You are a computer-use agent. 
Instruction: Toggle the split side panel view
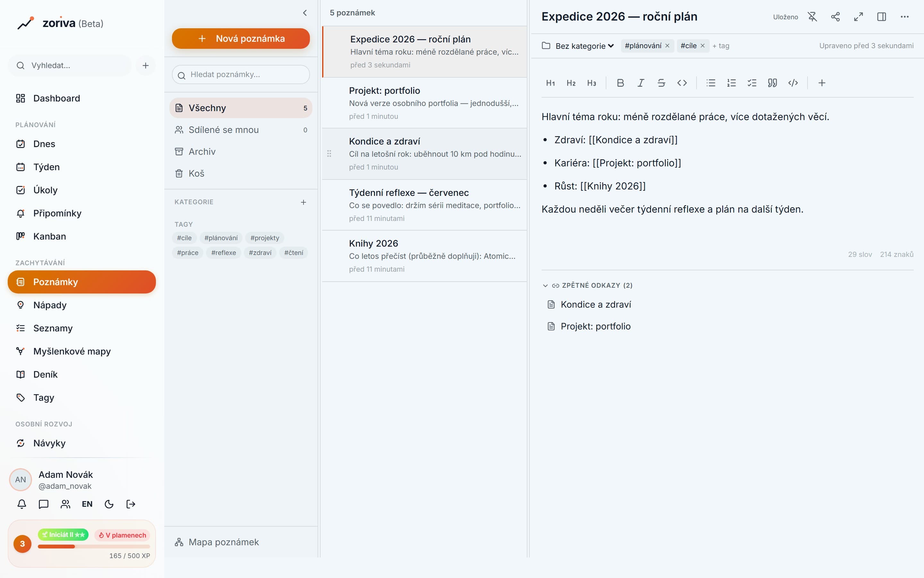point(882,17)
